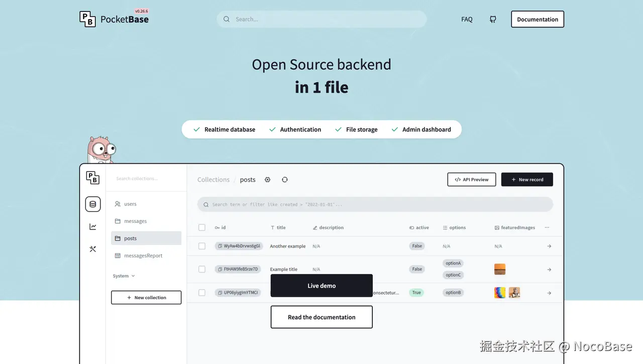Click False badge in Another example row
The image size is (643, 364).
[417, 246]
